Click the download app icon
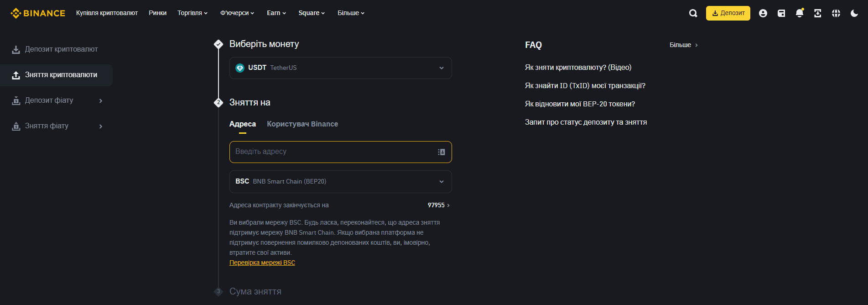Screen dimensions: 868x305 817,13
